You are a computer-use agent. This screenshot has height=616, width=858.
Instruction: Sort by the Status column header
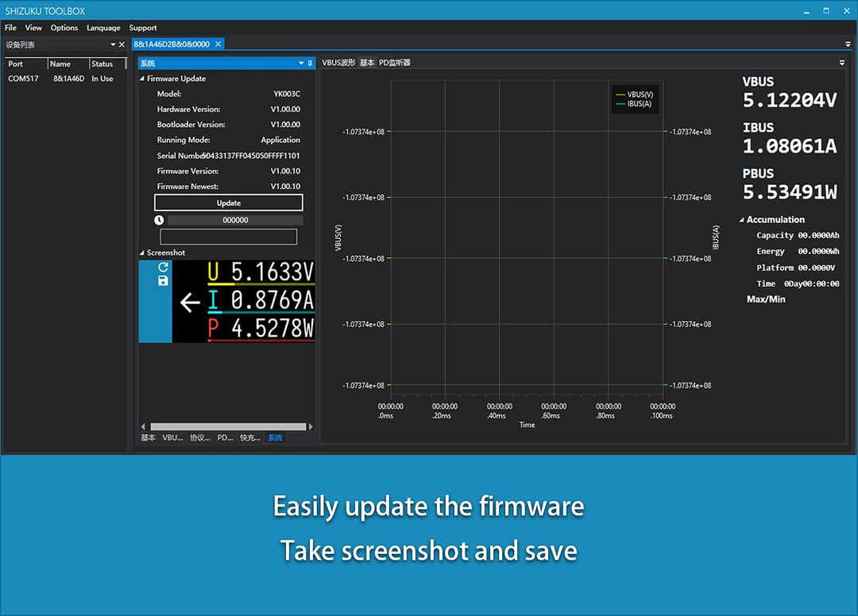point(107,64)
